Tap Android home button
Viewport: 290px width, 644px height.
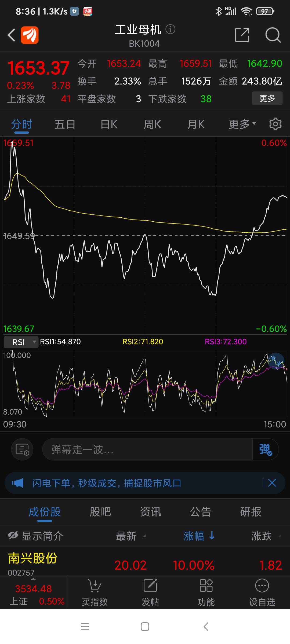coord(145,627)
